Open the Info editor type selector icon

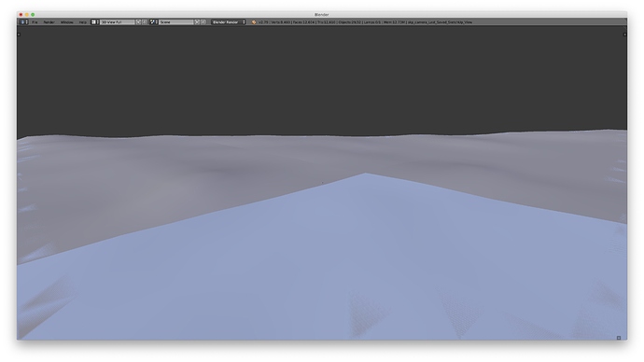coord(24,22)
